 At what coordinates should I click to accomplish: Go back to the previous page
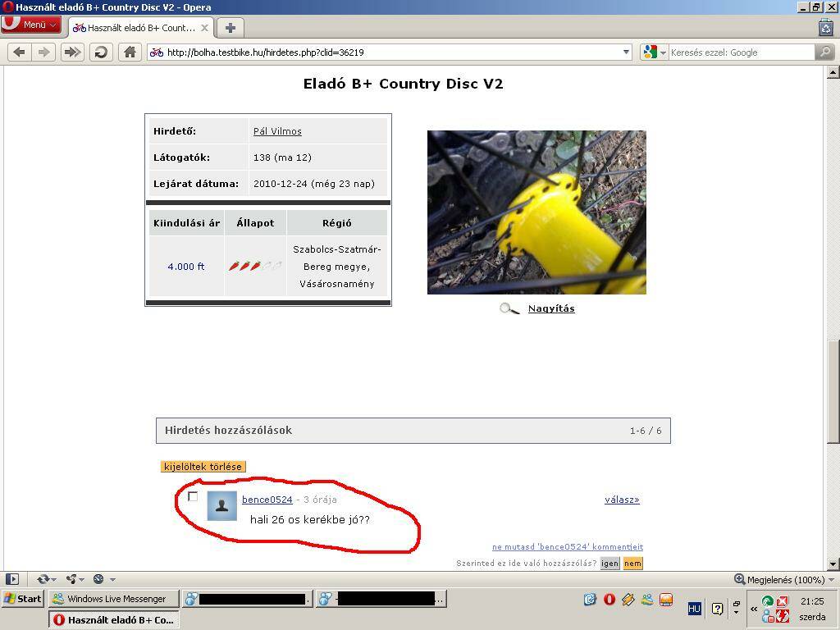point(20,52)
